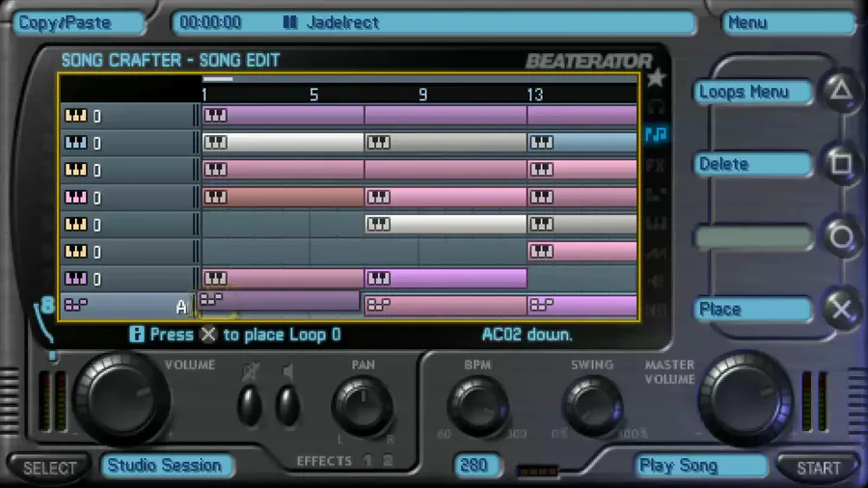868x488 pixels.
Task: Select keyboard icon of fifth track row
Action: click(76, 224)
